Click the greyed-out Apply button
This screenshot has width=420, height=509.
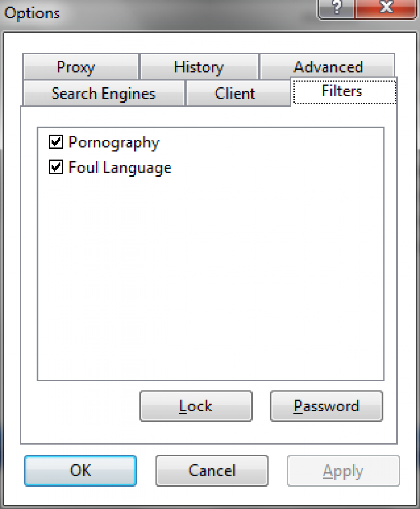pos(343,470)
